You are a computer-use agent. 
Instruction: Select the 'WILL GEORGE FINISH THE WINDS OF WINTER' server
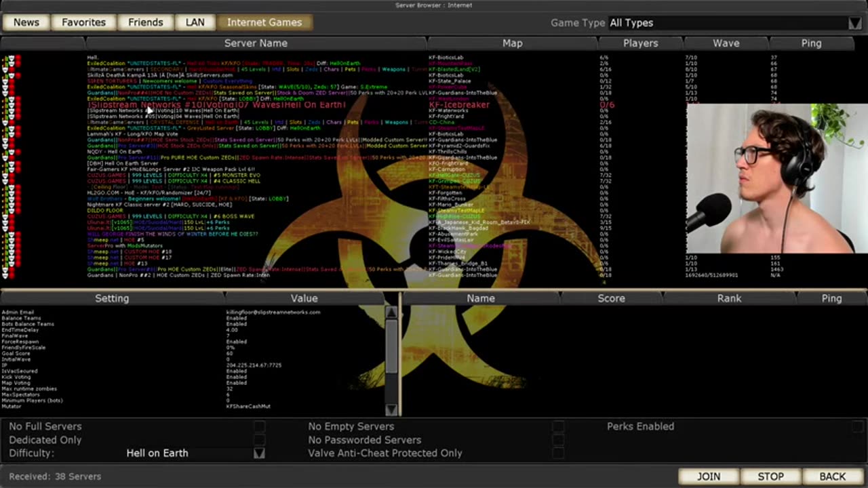[x=172, y=234]
